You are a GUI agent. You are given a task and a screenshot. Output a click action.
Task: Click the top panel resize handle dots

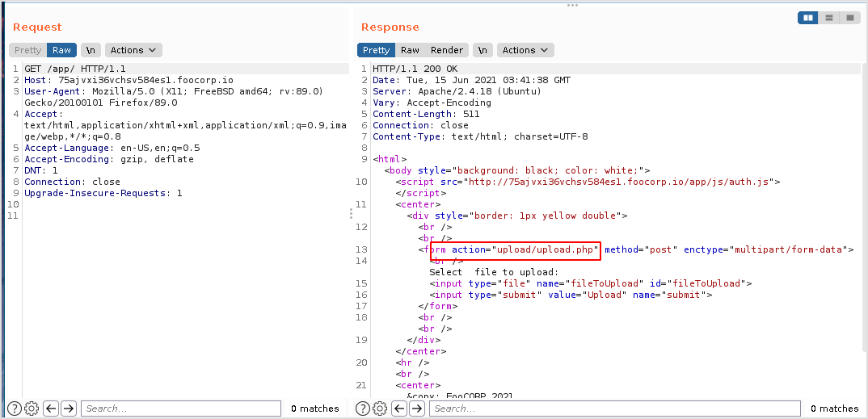tap(572, 5)
